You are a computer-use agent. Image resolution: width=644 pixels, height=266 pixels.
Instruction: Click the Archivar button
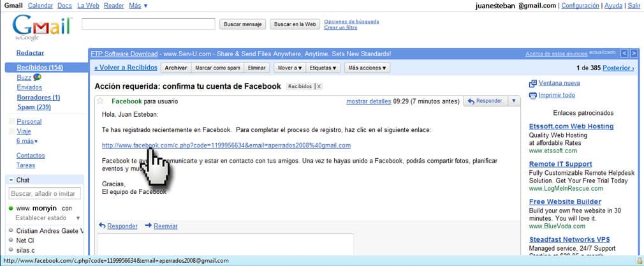tap(176, 68)
